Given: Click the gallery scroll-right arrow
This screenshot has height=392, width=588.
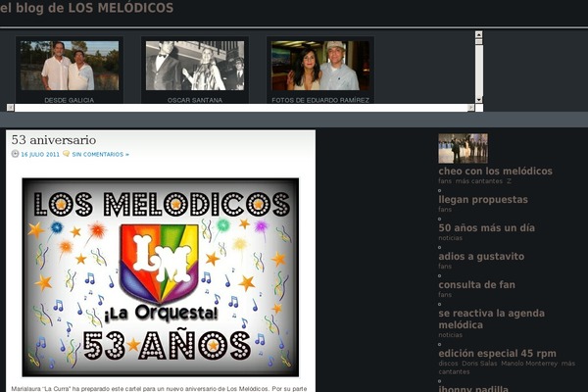Looking at the screenshot, I should 470,108.
